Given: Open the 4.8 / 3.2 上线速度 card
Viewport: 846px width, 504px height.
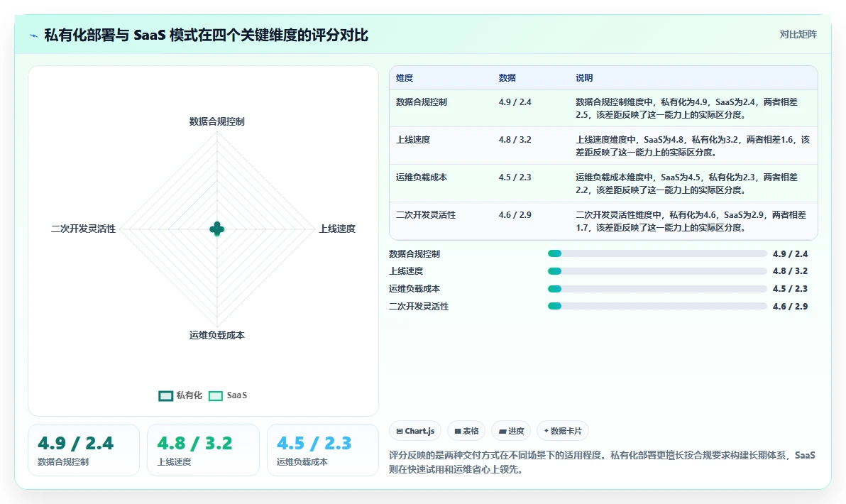Looking at the screenshot, I should click(203, 450).
